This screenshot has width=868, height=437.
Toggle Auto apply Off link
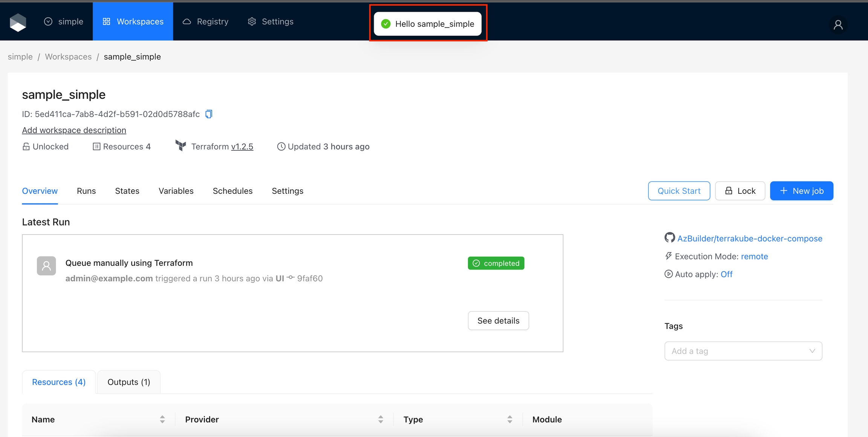[x=726, y=274]
